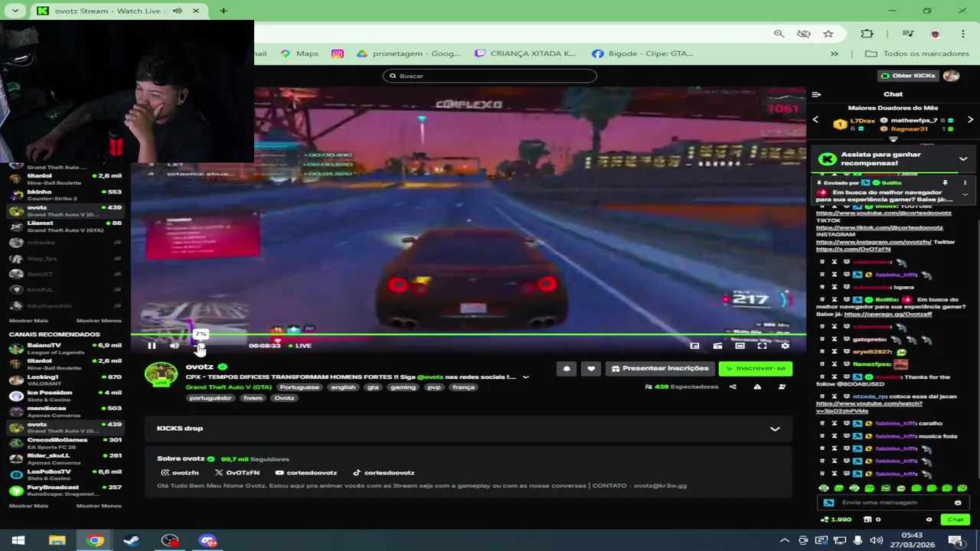This screenshot has width=980, height=551.
Task: Mute the stream with speaker icon
Action: coord(175,346)
